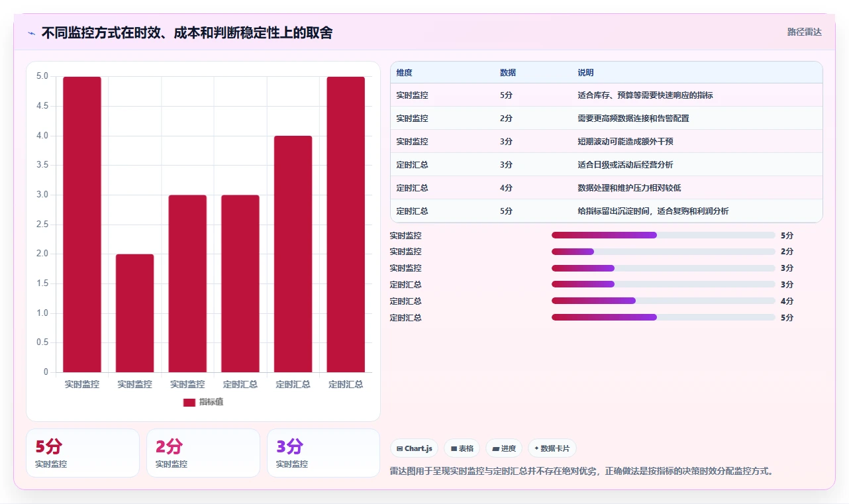Click the 实时监控 bar reaching 2.0 in the chart

(x=135, y=313)
